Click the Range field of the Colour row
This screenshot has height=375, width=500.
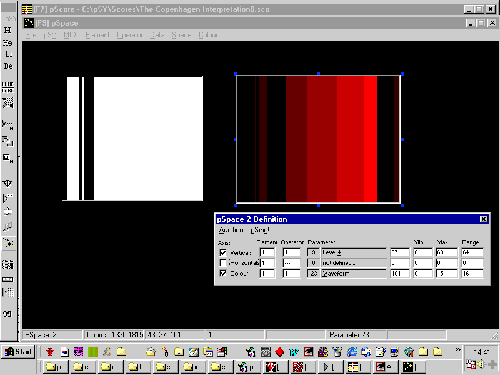472,273
